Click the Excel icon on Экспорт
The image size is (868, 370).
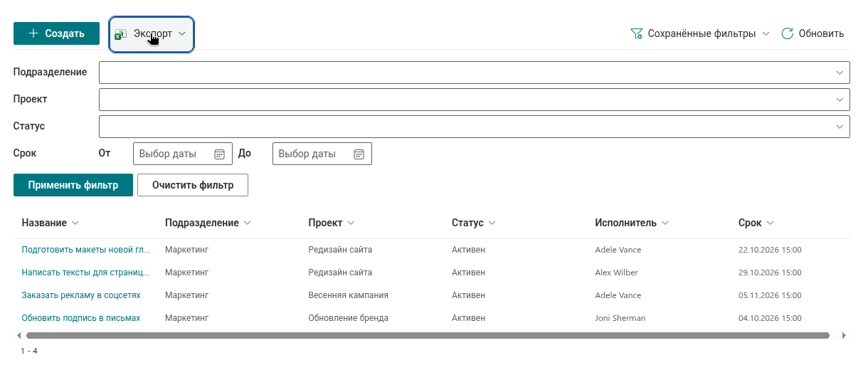tap(121, 33)
